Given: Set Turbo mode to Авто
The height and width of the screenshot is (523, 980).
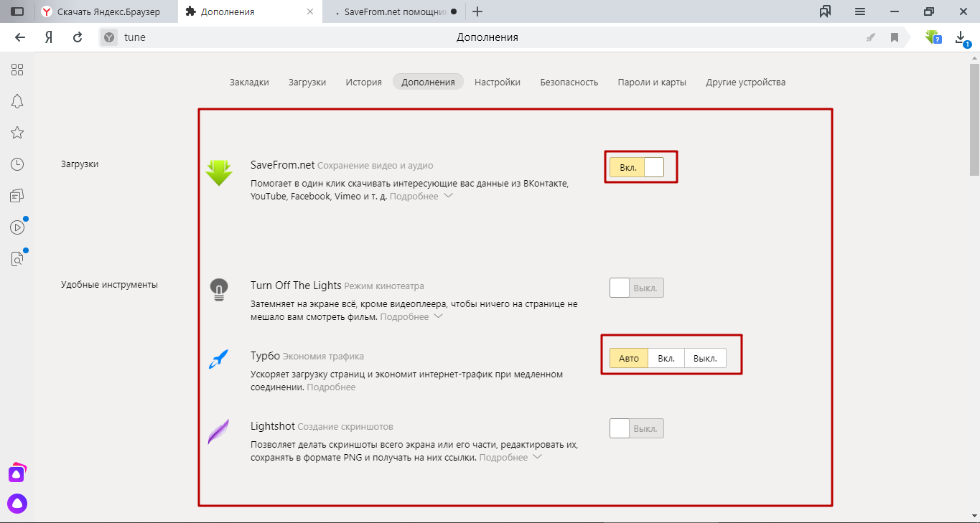Looking at the screenshot, I should (x=629, y=358).
